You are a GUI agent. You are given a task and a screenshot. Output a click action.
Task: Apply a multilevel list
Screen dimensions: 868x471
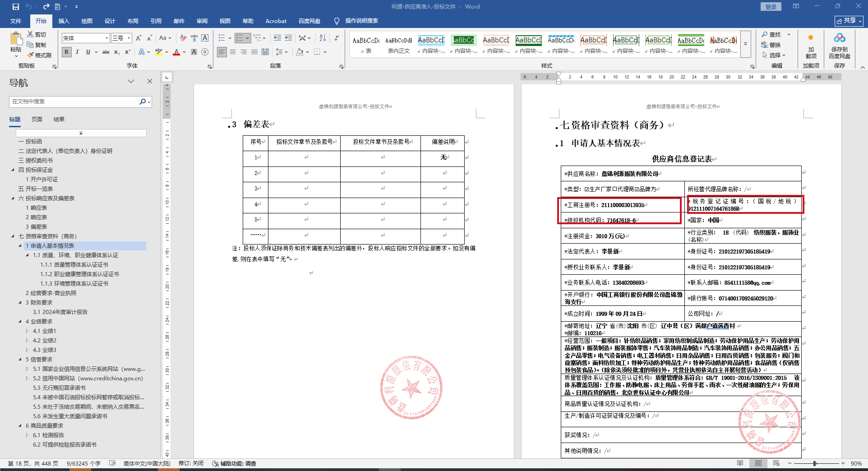[259, 38]
